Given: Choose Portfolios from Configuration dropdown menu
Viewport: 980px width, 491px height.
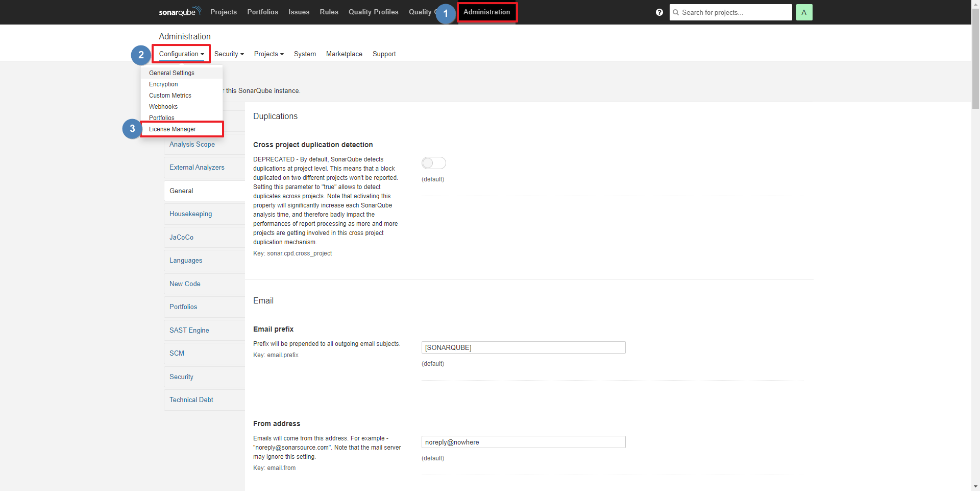Looking at the screenshot, I should (182, 118).
